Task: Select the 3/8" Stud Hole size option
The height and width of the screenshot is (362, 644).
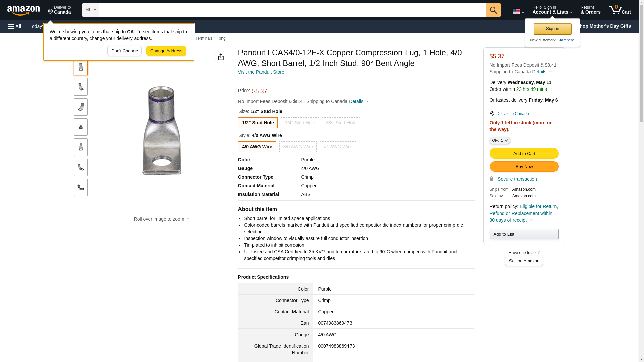Action: coord(340,123)
